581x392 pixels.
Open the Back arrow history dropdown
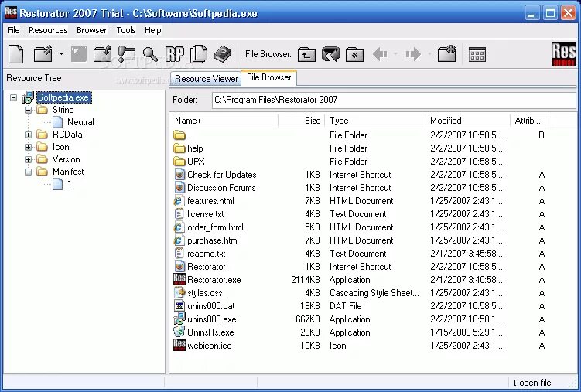[x=395, y=54]
